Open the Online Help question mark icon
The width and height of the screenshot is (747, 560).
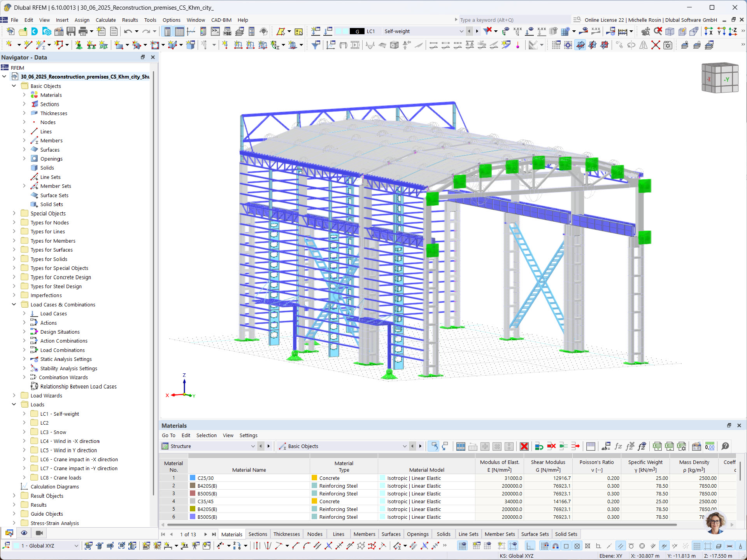click(x=725, y=446)
